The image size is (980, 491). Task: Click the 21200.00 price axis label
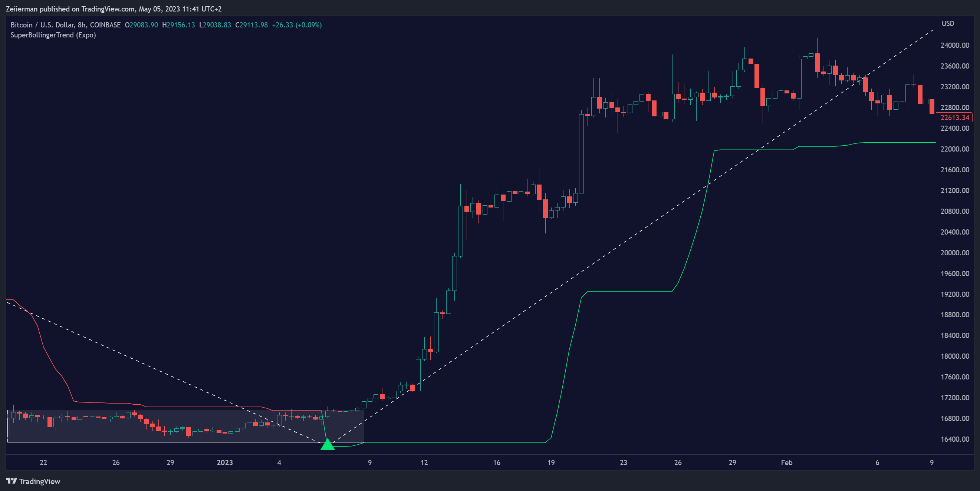click(954, 190)
